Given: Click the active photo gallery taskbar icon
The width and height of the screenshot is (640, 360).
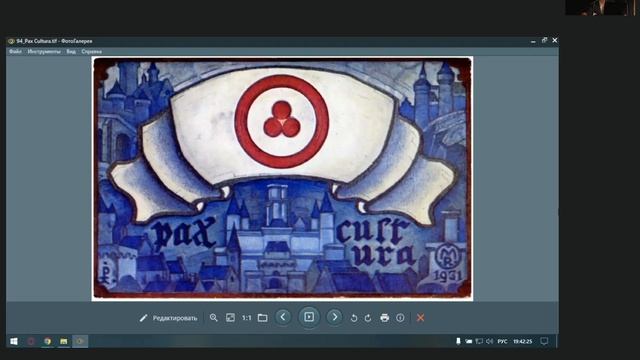Looking at the screenshot, I should pos(80,341).
